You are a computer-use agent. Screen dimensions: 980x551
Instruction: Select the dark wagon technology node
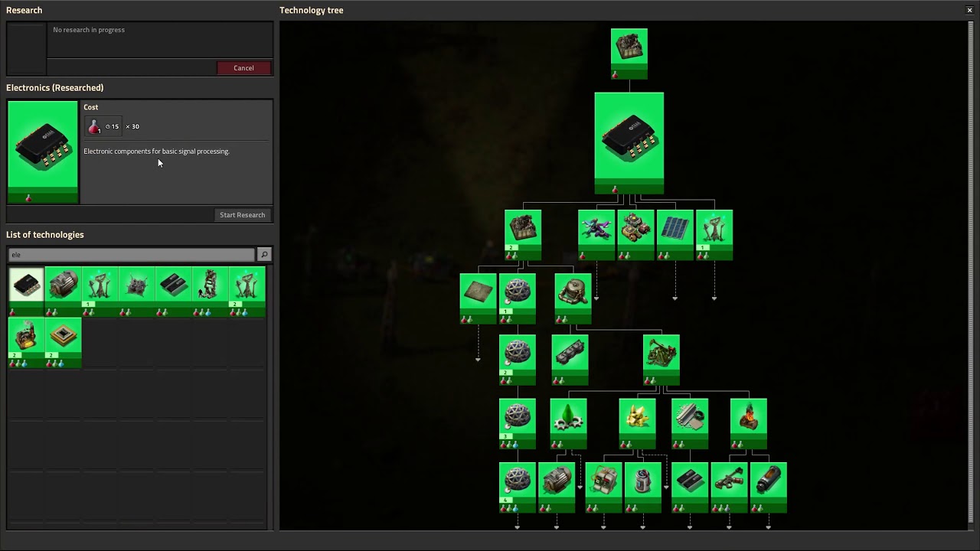pos(570,360)
